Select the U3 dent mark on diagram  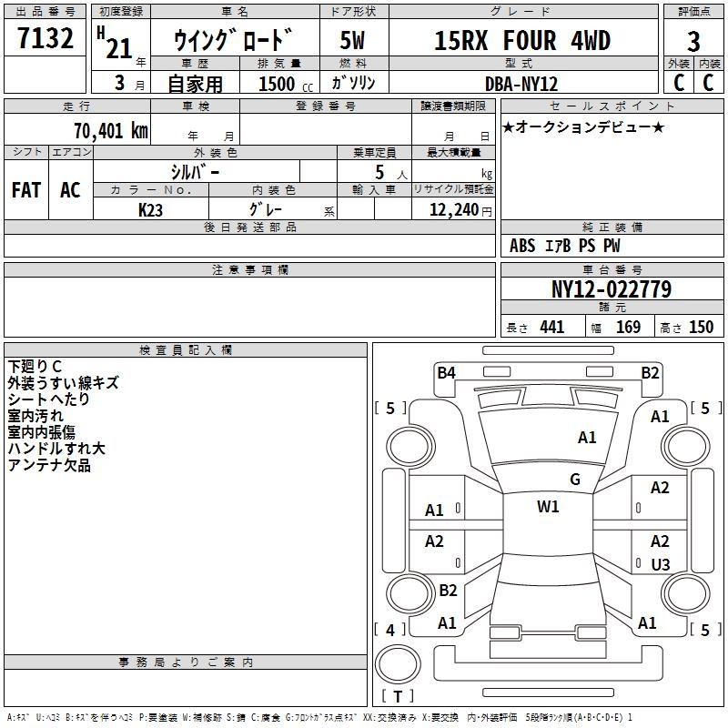(x=661, y=565)
